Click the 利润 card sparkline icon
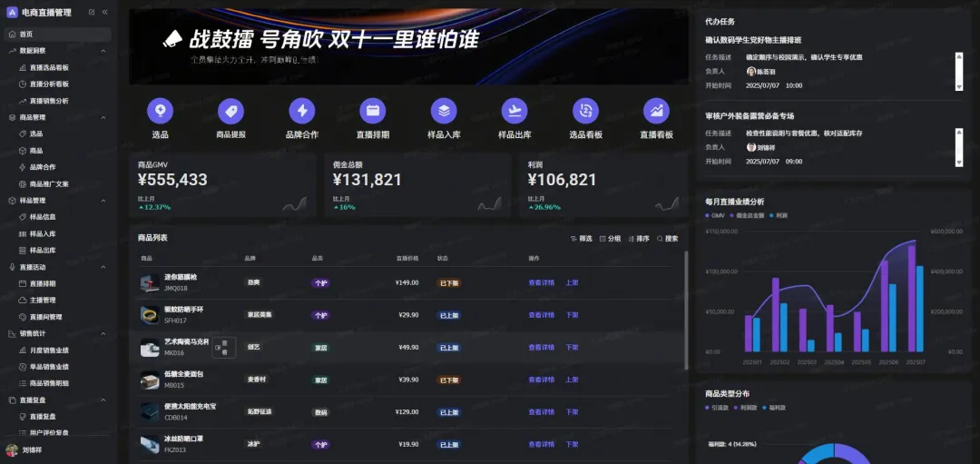Screen dimensions: 980x464 pyautogui.click(x=667, y=204)
